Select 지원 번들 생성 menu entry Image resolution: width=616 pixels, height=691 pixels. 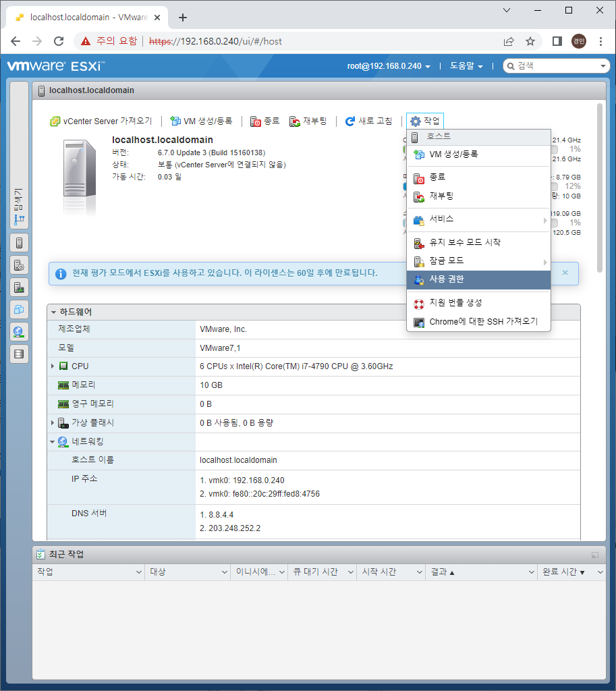pos(478,303)
